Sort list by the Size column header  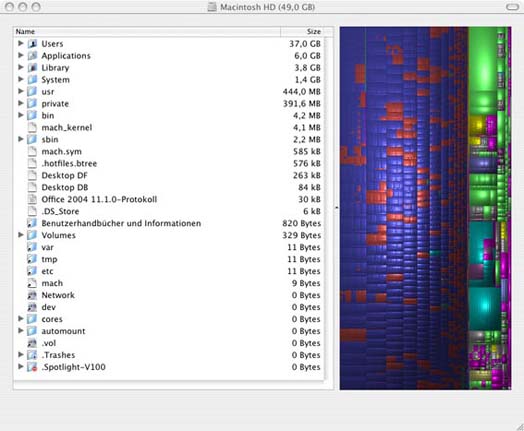(302, 32)
